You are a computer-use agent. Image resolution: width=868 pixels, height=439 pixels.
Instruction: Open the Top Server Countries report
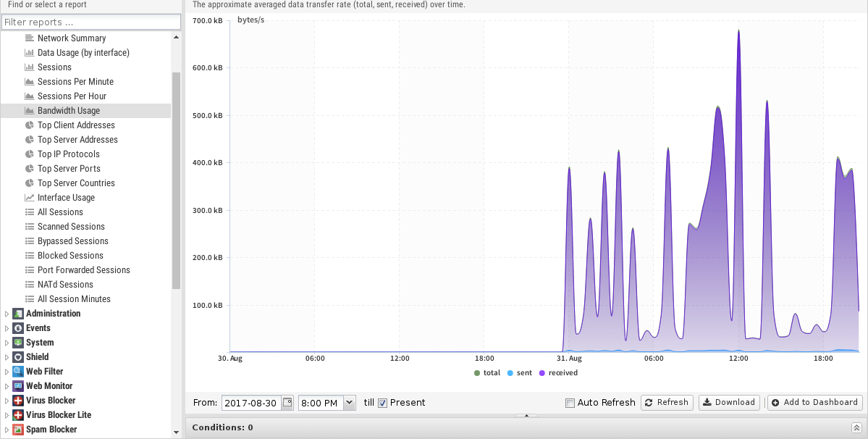point(86,183)
